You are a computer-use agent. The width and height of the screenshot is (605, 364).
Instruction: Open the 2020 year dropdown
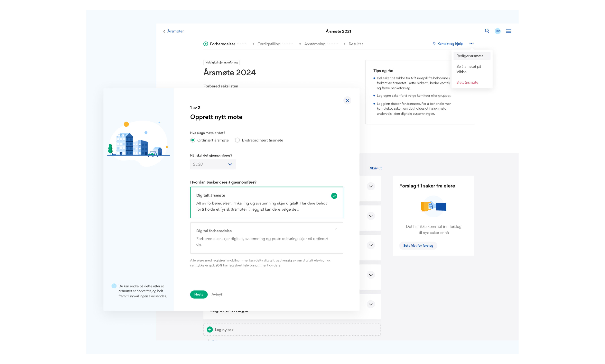(x=213, y=164)
